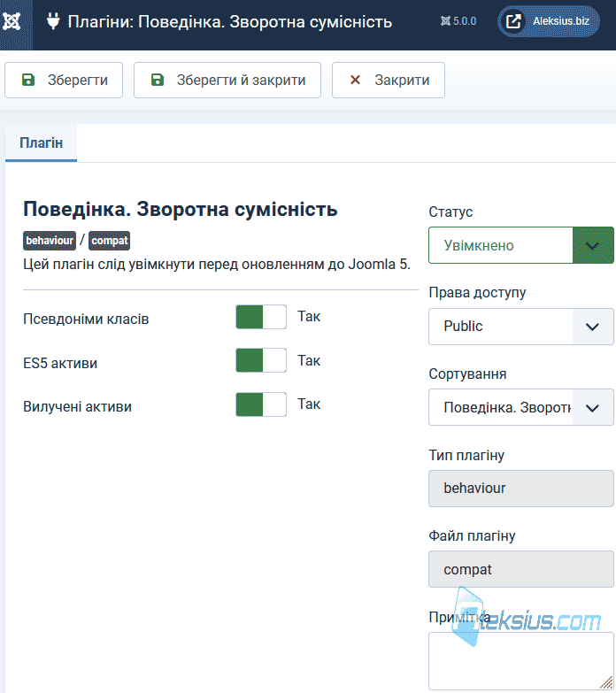Click the behaviour badge under the heading
This screenshot has height=693, width=616.
(50, 241)
